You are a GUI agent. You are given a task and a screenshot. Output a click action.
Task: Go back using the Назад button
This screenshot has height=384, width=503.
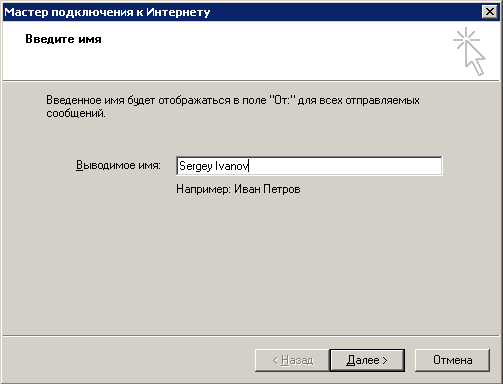click(x=292, y=360)
